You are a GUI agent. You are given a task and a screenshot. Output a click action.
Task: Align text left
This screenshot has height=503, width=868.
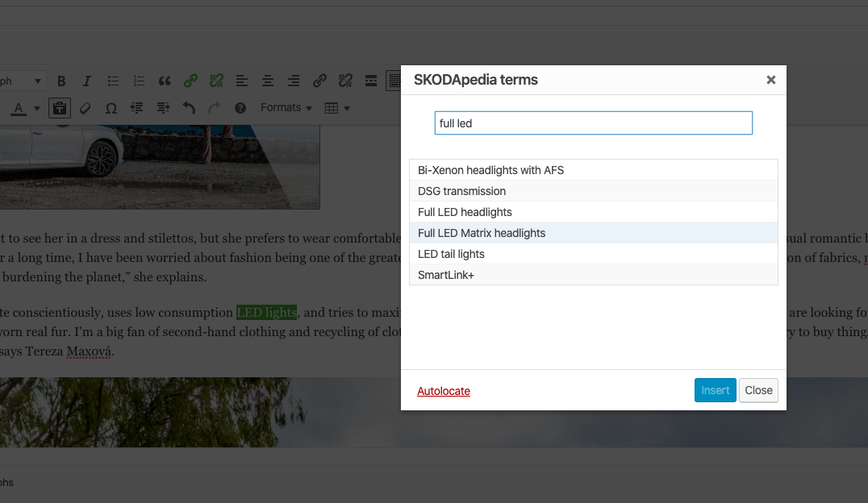coord(242,81)
